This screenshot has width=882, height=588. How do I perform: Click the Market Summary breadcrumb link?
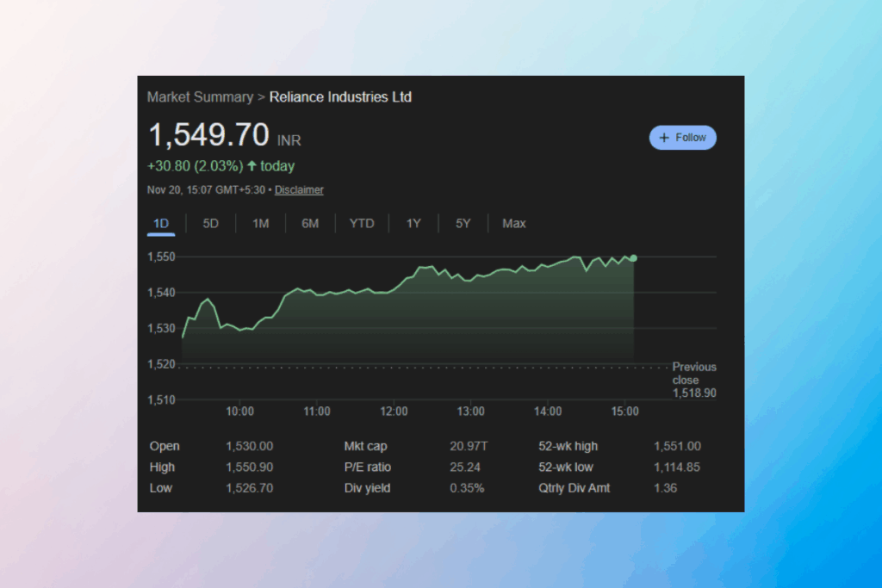pyautogui.click(x=200, y=97)
